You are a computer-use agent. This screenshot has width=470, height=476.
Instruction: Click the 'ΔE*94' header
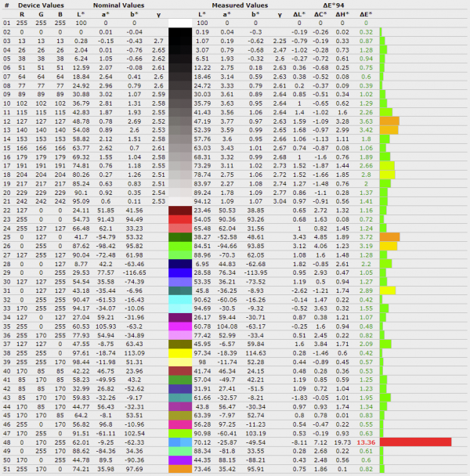pyautogui.click(x=333, y=5)
